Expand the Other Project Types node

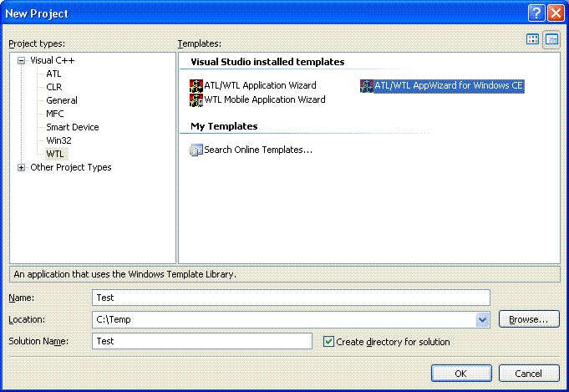click(x=22, y=167)
